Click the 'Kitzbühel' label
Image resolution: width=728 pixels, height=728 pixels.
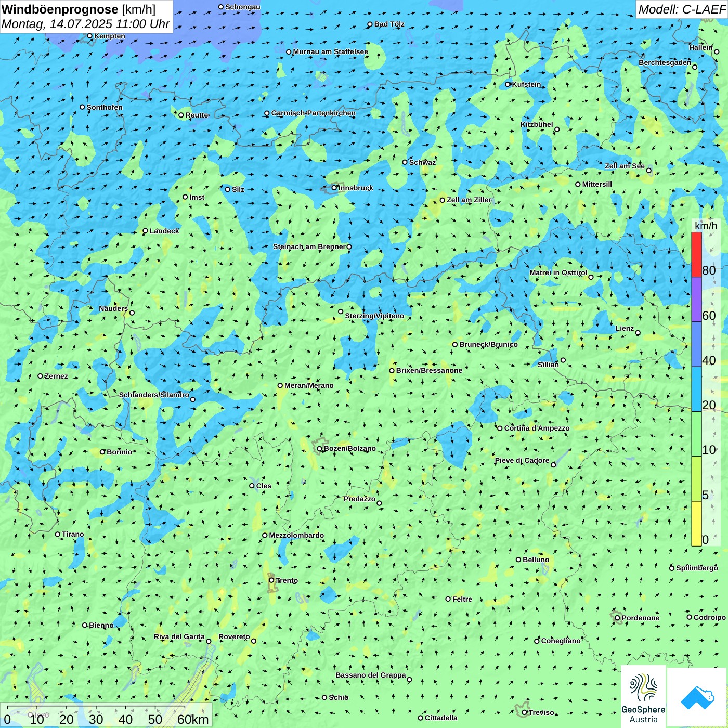(537, 124)
